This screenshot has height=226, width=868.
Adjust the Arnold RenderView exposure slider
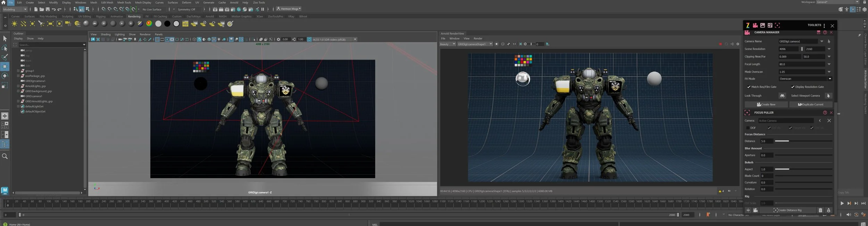[x=531, y=44]
